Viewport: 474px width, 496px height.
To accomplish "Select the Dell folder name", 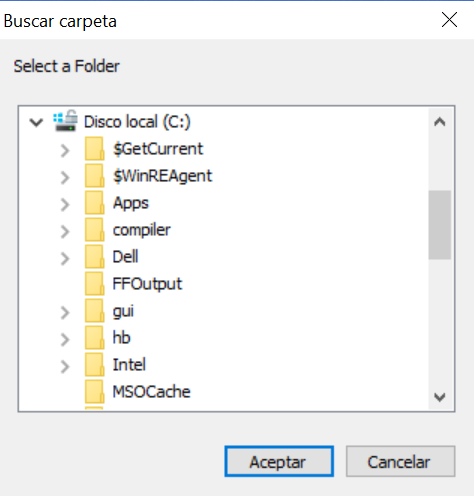I will click(125, 257).
